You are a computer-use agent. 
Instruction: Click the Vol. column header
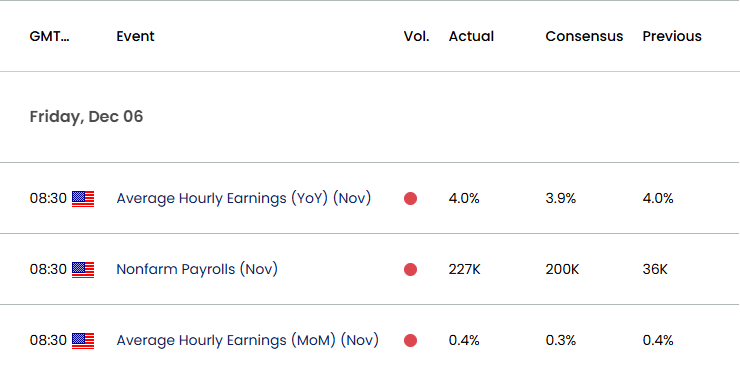417,36
